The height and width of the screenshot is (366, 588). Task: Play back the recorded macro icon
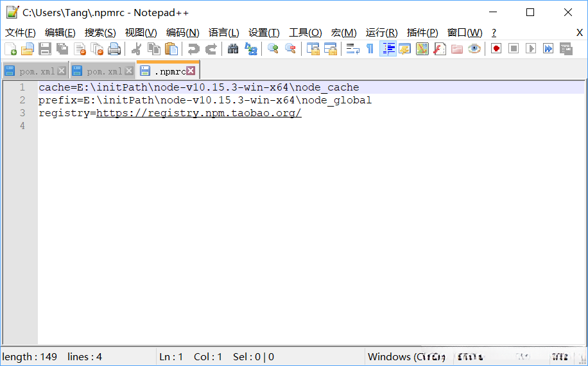tap(531, 49)
